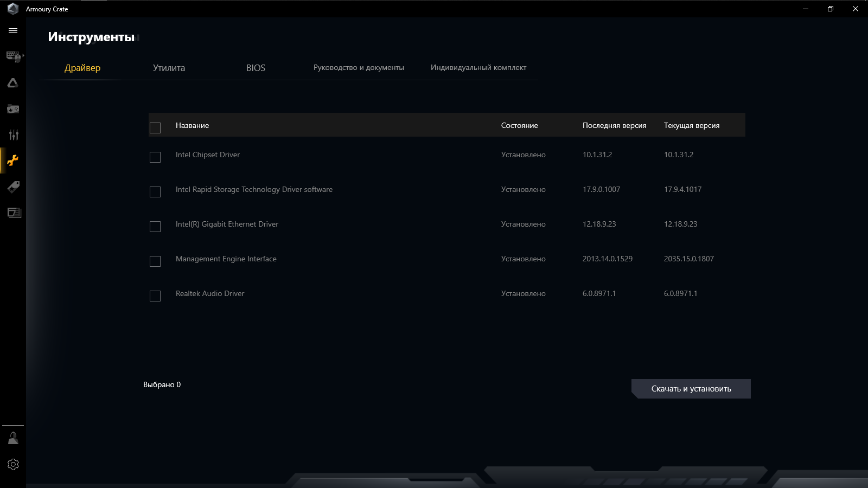Image resolution: width=868 pixels, height=488 pixels.
Task: Select the Intel(R) Gigabit Ethernet Driver name
Action: tap(227, 224)
